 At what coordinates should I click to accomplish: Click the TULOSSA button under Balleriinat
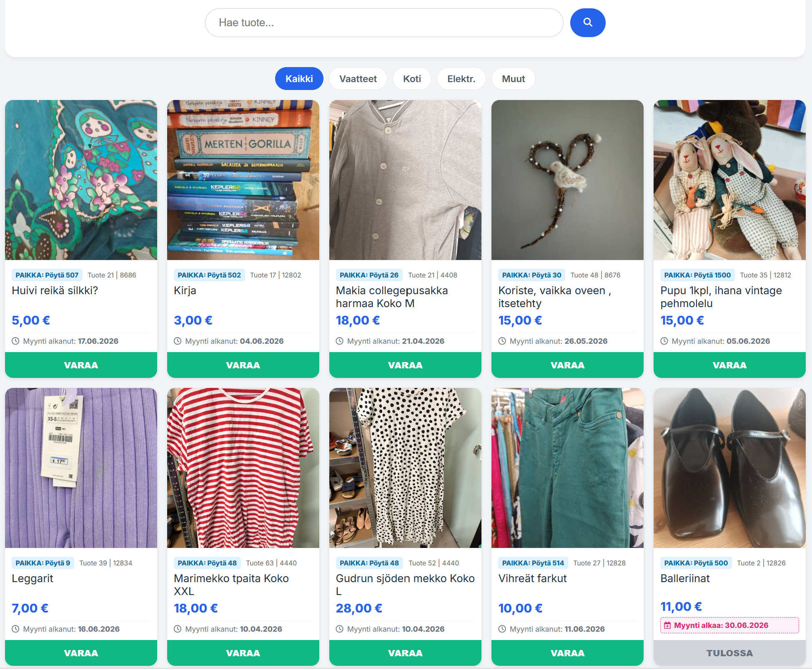click(x=729, y=653)
